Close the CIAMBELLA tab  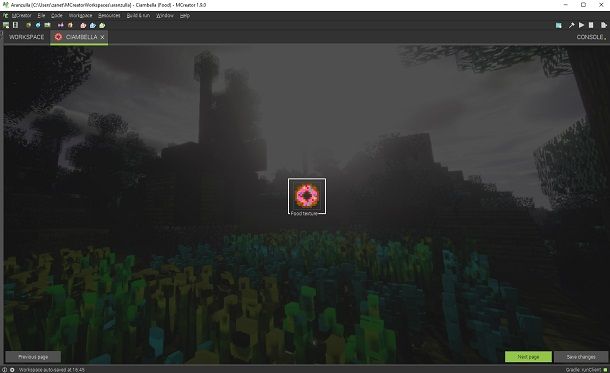click(x=102, y=37)
